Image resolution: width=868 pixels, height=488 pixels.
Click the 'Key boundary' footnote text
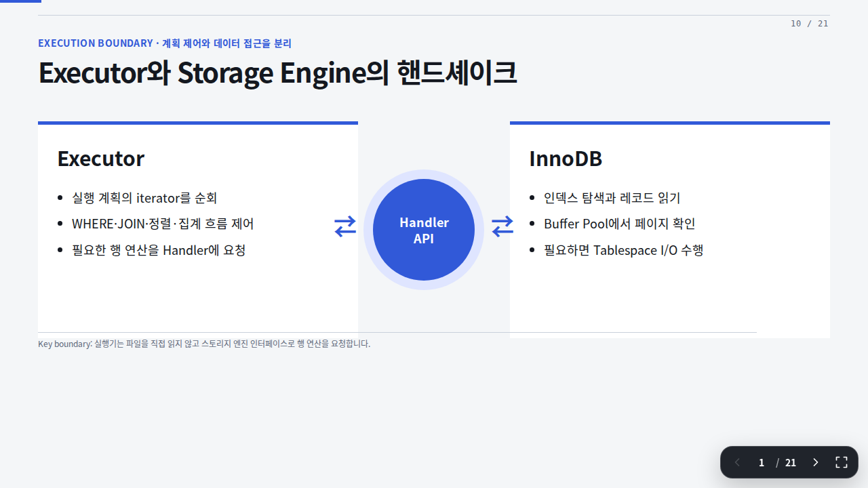pos(204,344)
